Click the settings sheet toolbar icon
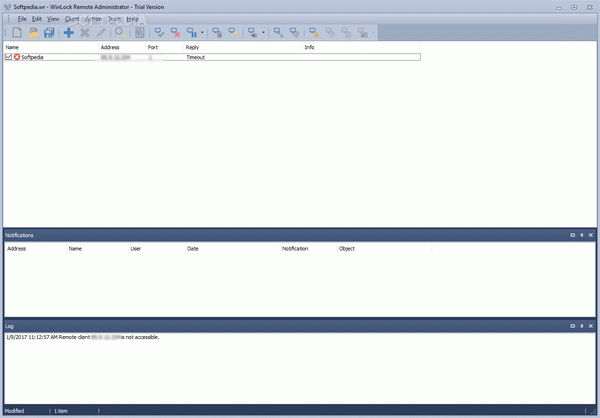 coord(140,33)
